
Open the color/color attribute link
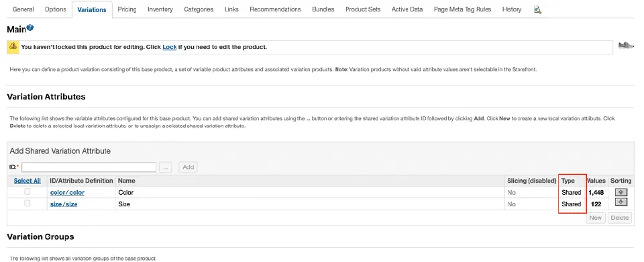coord(67,193)
